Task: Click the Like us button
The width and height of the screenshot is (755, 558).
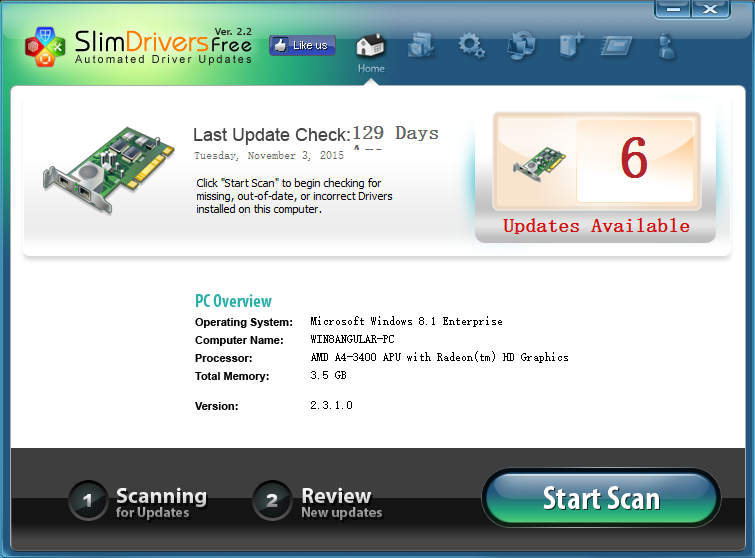Action: pos(302,45)
